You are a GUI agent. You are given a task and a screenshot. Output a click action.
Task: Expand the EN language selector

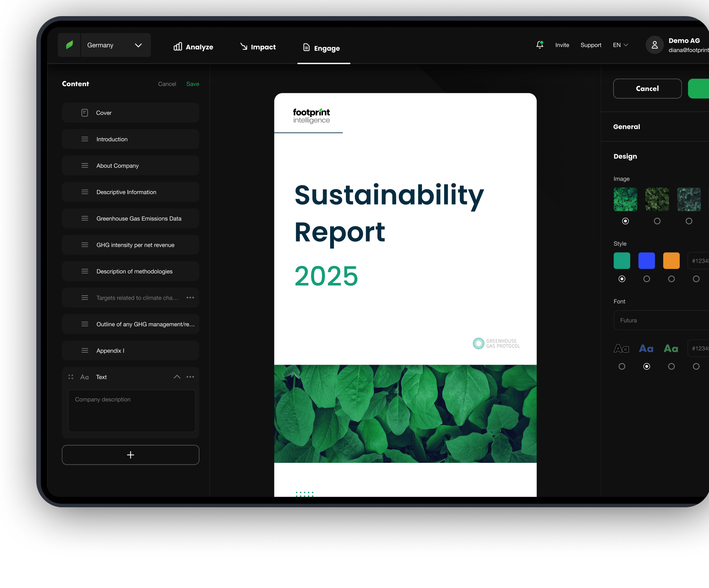(x=621, y=45)
